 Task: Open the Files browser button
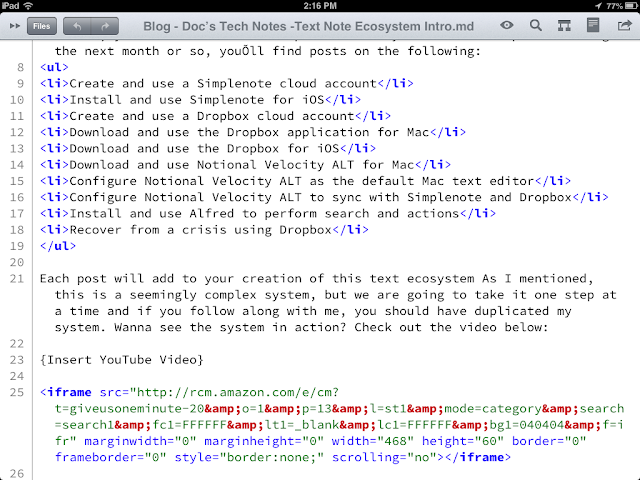[42, 26]
